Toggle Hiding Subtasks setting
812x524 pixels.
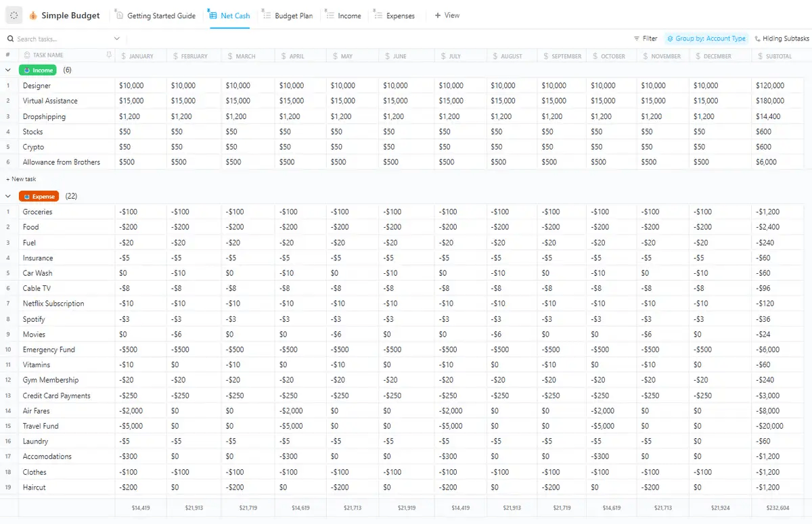click(x=782, y=39)
